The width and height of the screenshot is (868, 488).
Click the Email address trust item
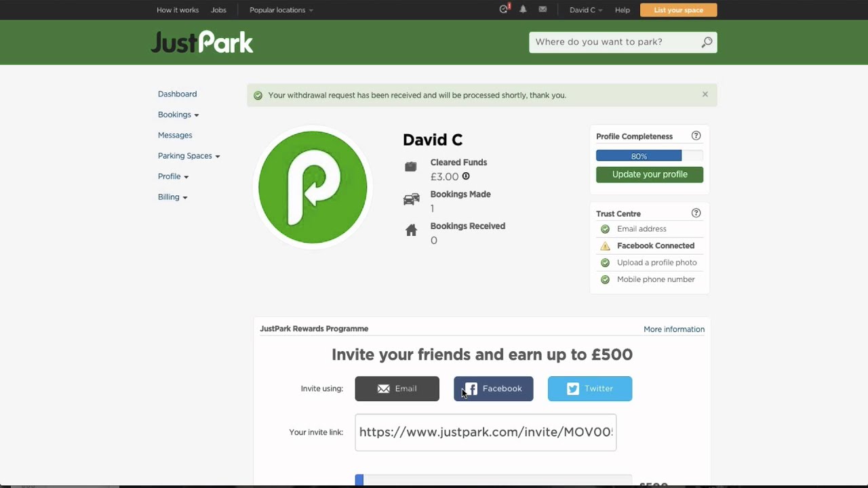coord(642,229)
